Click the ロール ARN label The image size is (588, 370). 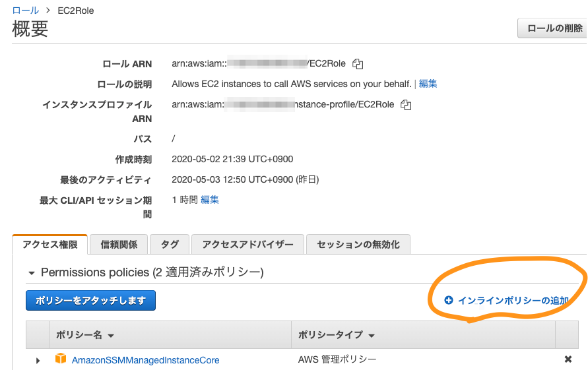coord(127,64)
